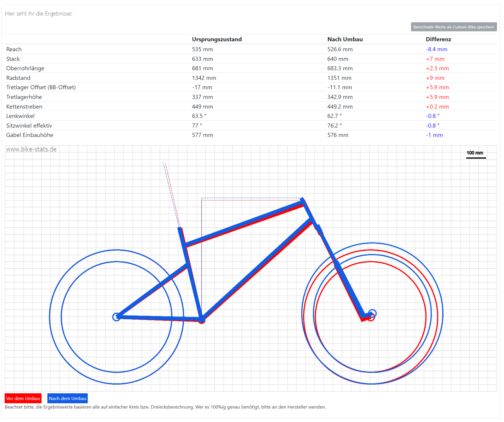Click Radstand after-value '1351 mm'
504x422 pixels.
point(339,78)
